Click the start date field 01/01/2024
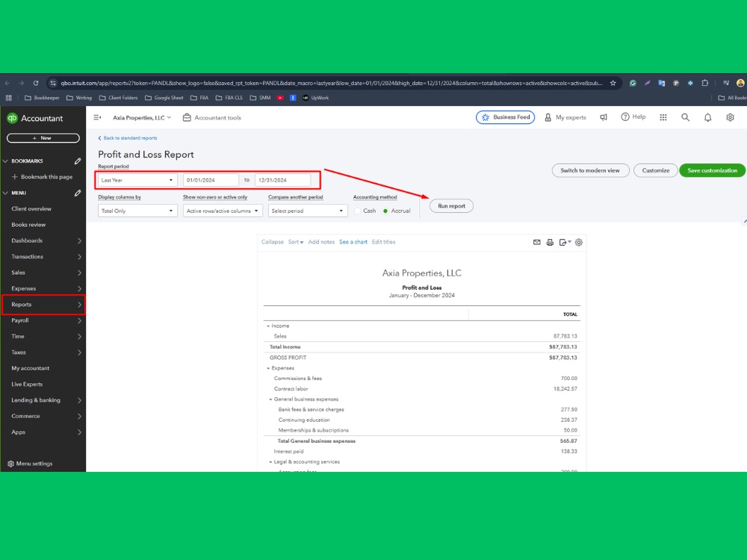 pyautogui.click(x=211, y=180)
